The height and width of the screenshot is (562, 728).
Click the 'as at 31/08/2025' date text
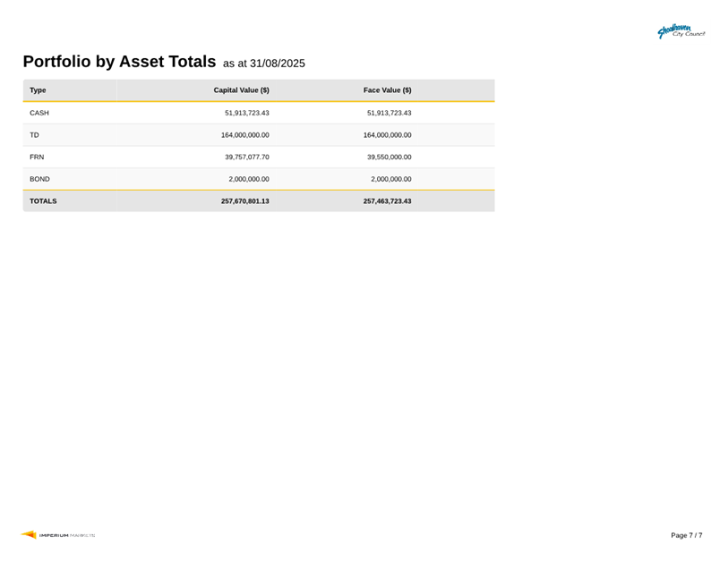coord(264,64)
